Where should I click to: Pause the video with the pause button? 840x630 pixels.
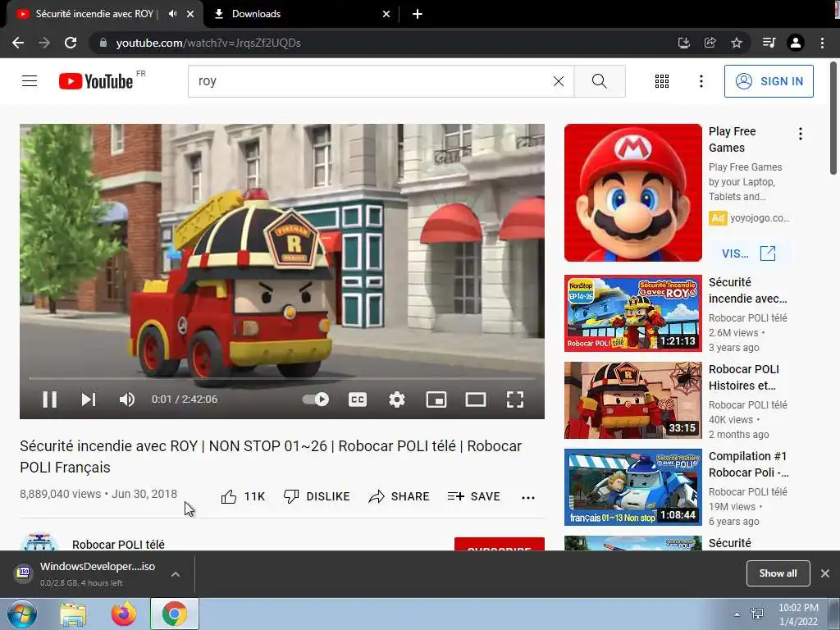[x=49, y=399]
